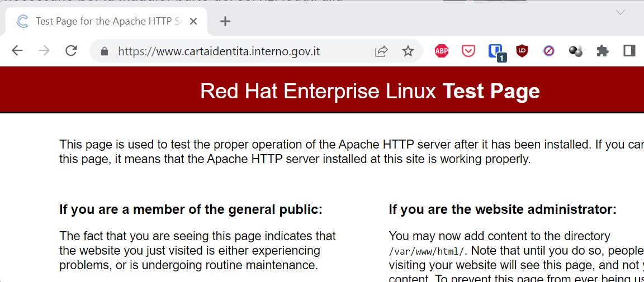Toggle the browser side panel

pos(629,51)
